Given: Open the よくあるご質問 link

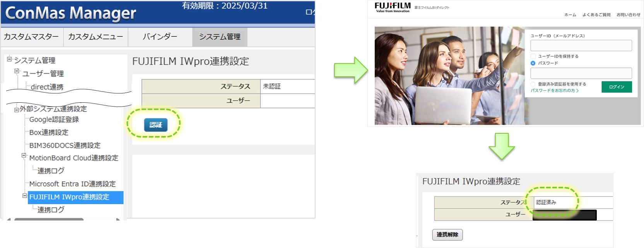Looking at the screenshot, I should click(596, 15).
